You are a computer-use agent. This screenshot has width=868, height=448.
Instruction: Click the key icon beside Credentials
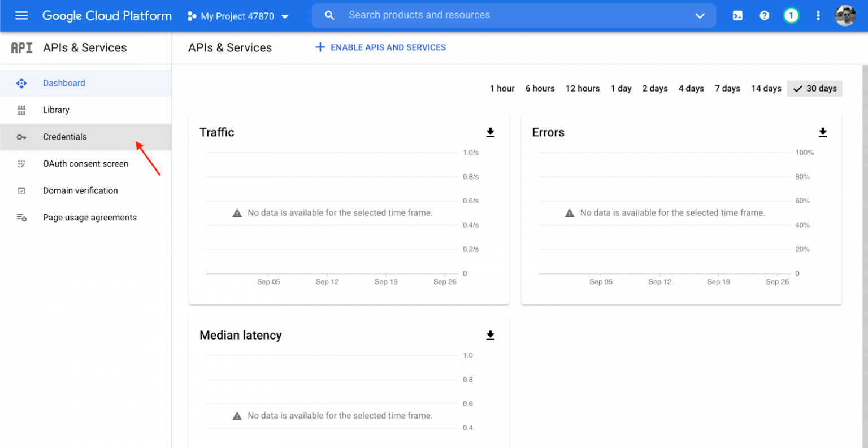pos(21,137)
